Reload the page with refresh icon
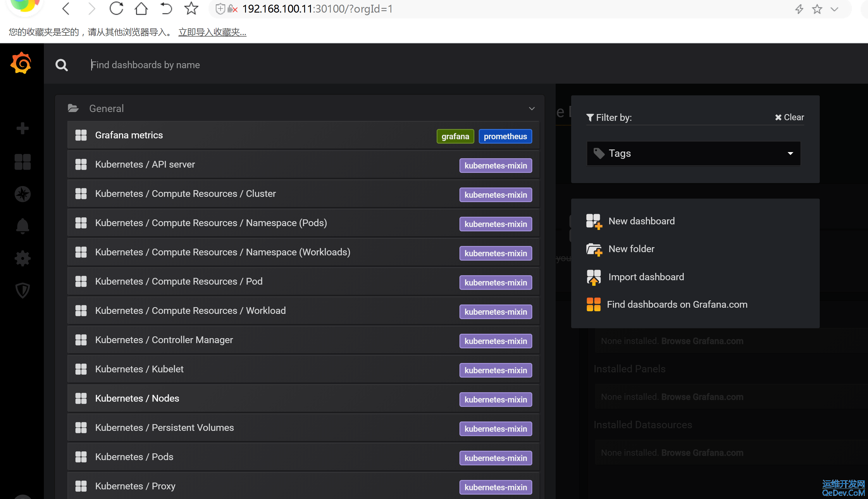The image size is (868, 499). [x=116, y=8]
